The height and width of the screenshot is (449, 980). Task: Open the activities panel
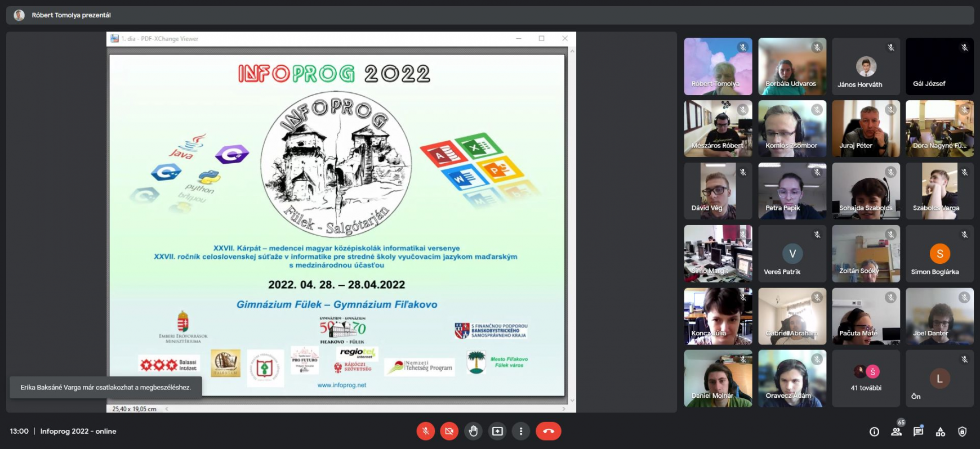tap(940, 432)
